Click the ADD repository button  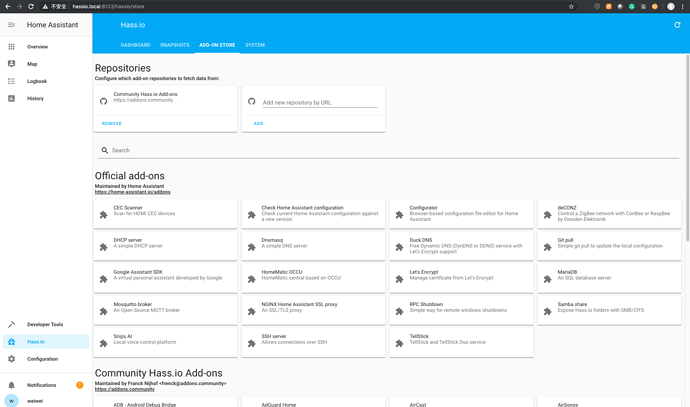tap(258, 123)
